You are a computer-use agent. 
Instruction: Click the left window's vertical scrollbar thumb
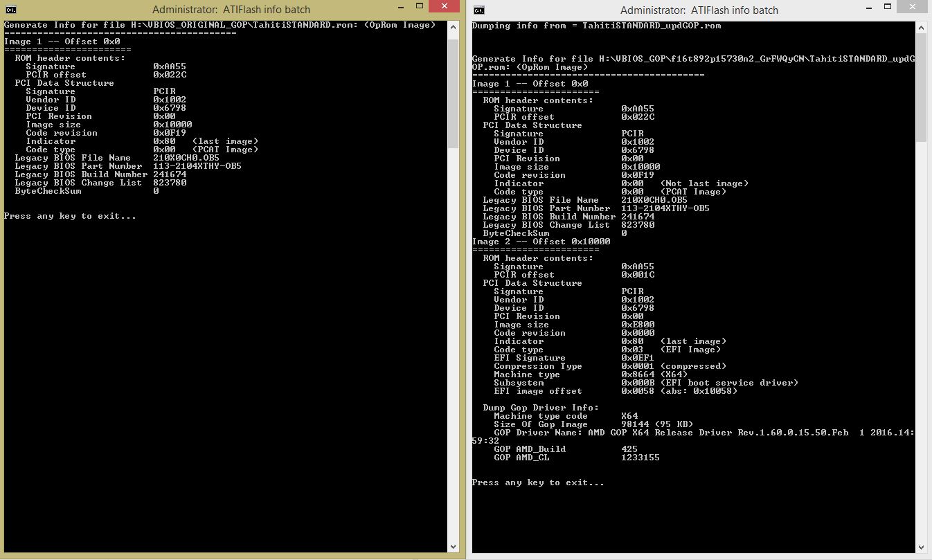point(454,93)
